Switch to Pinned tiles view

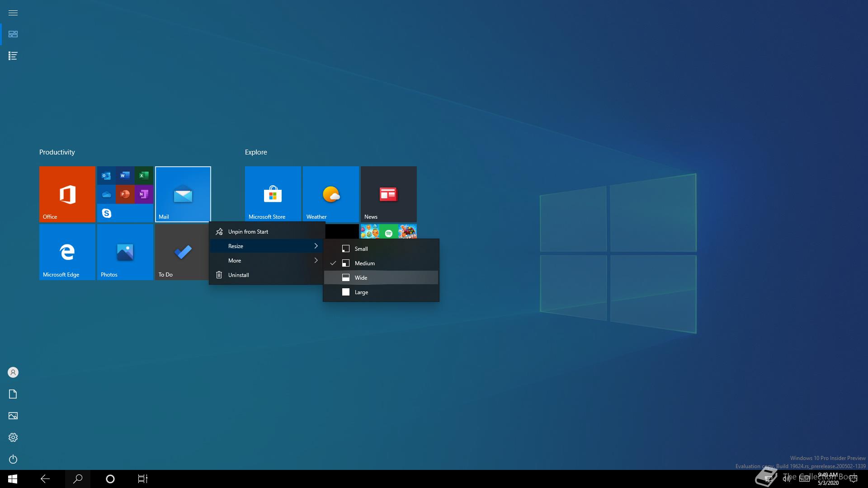click(x=13, y=34)
